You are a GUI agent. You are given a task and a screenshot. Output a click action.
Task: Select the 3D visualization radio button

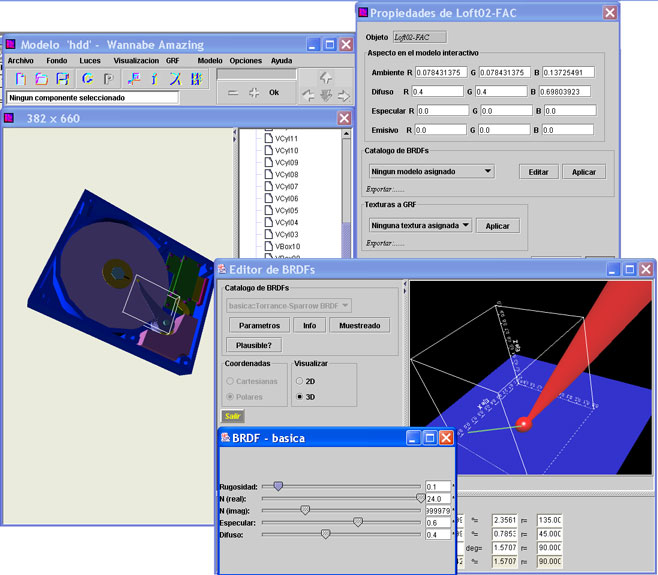(299, 397)
